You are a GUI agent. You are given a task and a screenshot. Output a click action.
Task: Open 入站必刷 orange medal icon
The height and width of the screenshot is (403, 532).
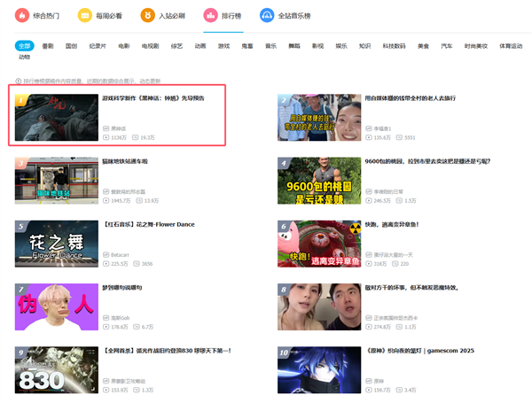(147, 16)
